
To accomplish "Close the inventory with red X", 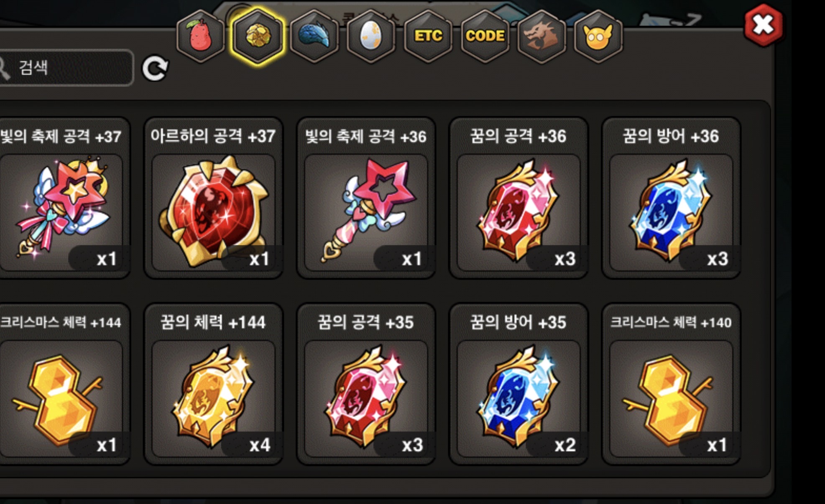I will [763, 25].
